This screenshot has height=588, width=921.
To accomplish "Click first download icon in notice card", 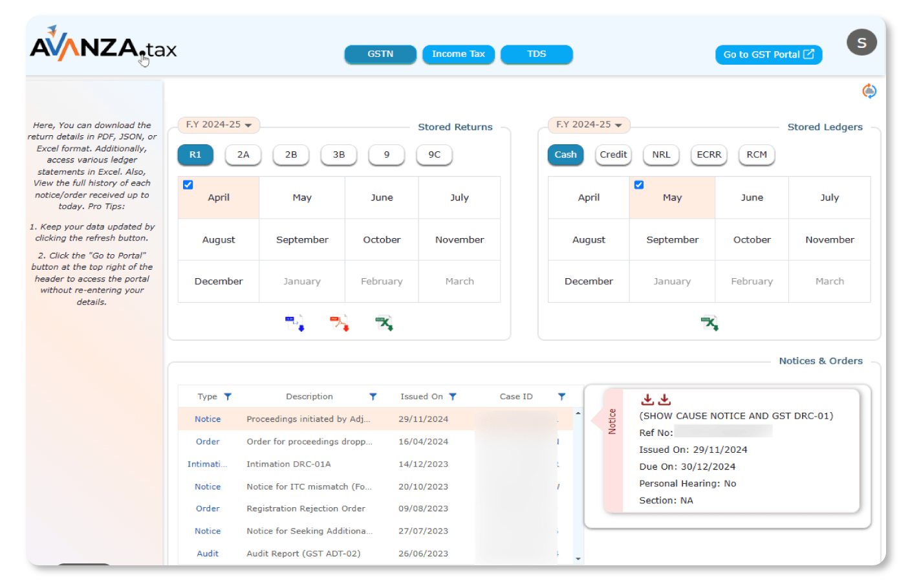I will pos(647,400).
